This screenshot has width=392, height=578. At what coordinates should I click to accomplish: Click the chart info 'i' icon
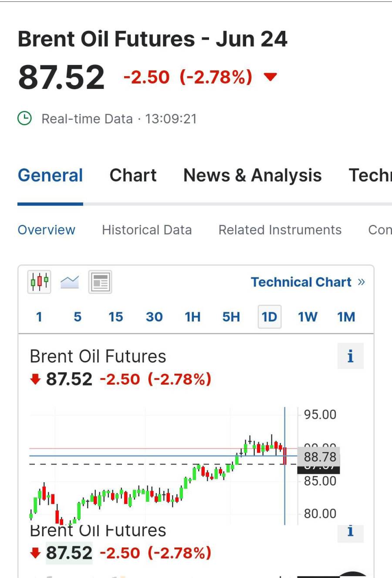point(351,356)
